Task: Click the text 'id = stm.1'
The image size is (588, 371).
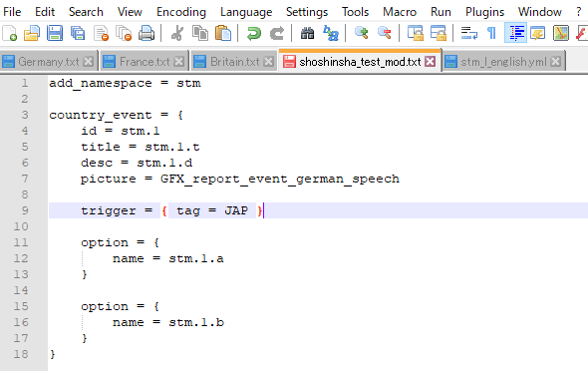Action: pos(120,131)
